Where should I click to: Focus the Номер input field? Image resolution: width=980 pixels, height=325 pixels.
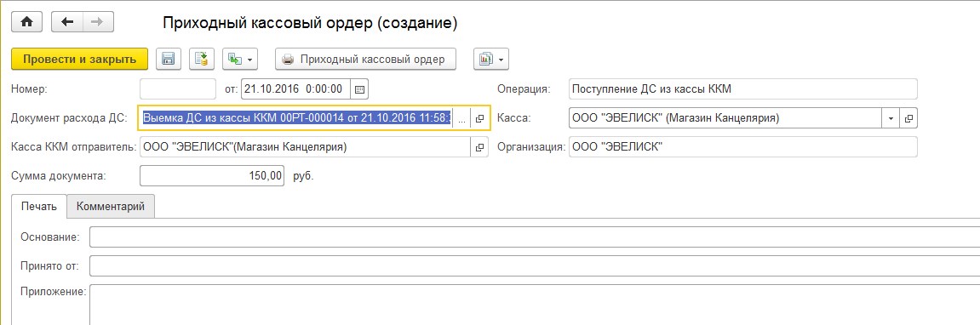click(x=178, y=88)
